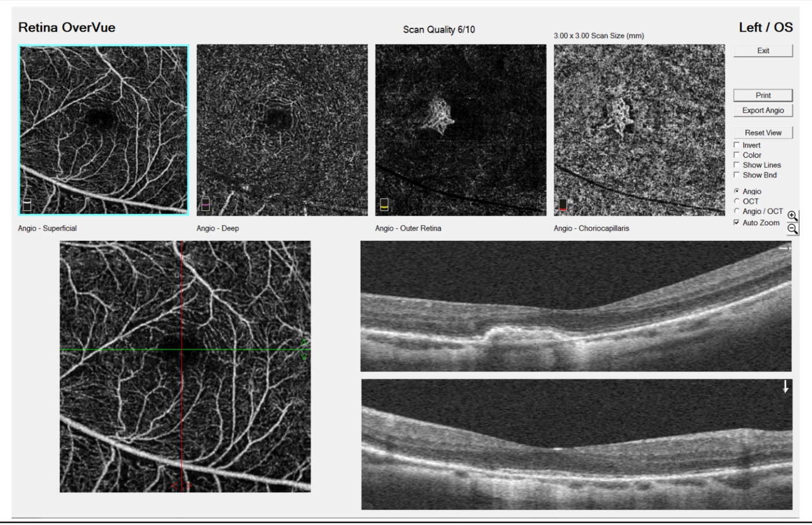Click the segmentation layer icon on Deep angio
812x525 pixels.
(x=205, y=204)
